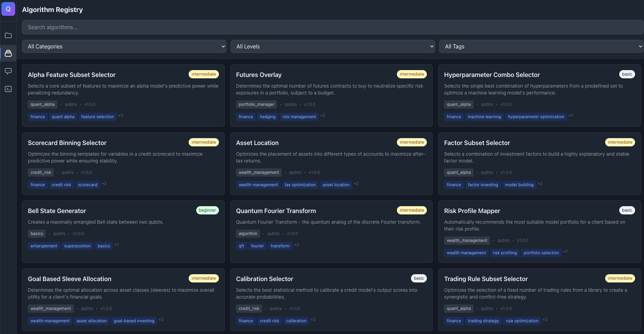
Task: Click the machine learning tag
Action: pyautogui.click(x=484, y=117)
